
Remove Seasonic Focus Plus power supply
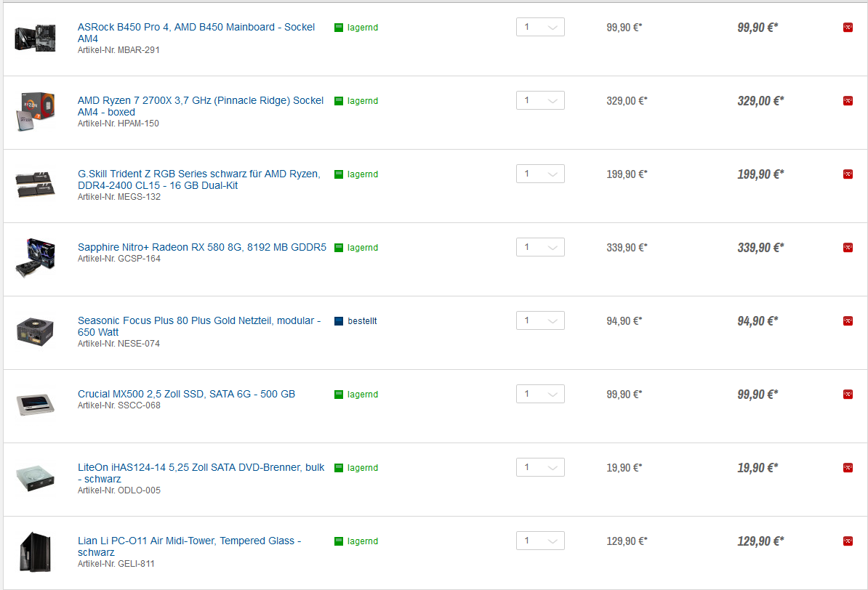pyautogui.click(x=848, y=321)
